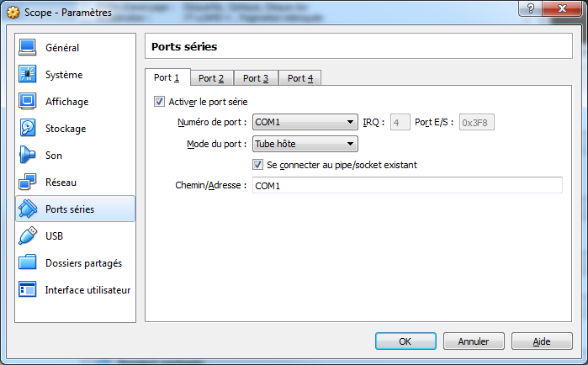The height and width of the screenshot is (365, 588).
Task: Click the Ports séries connector icon
Action: (28, 209)
